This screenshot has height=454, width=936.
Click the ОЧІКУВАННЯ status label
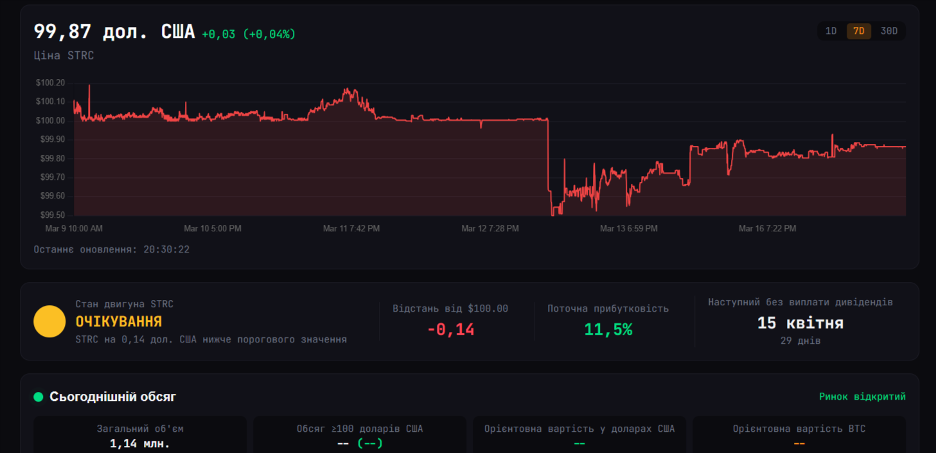[x=118, y=322]
